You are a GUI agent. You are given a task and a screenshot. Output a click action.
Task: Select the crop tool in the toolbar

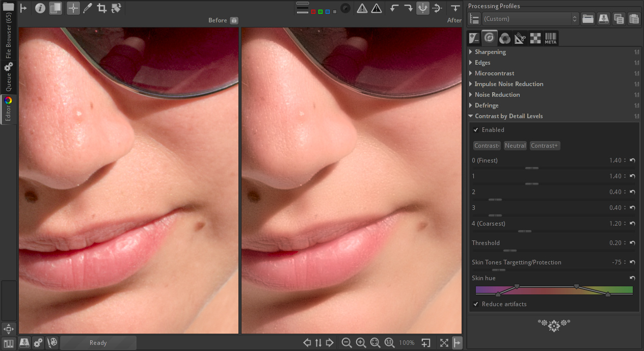(101, 9)
